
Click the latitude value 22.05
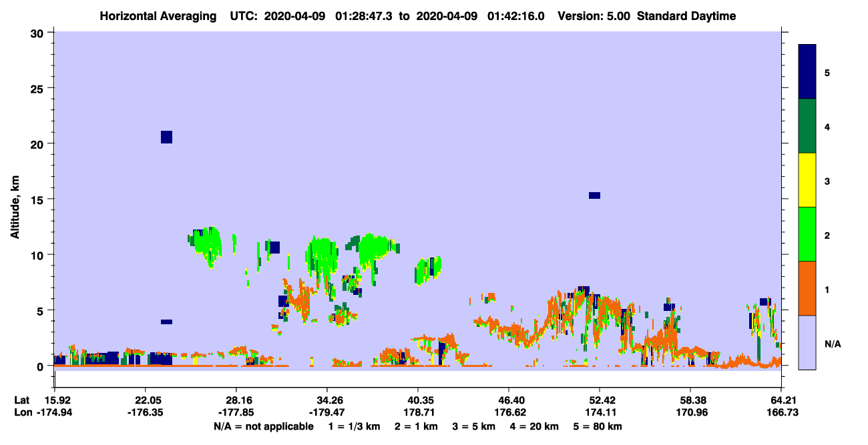pos(146,400)
